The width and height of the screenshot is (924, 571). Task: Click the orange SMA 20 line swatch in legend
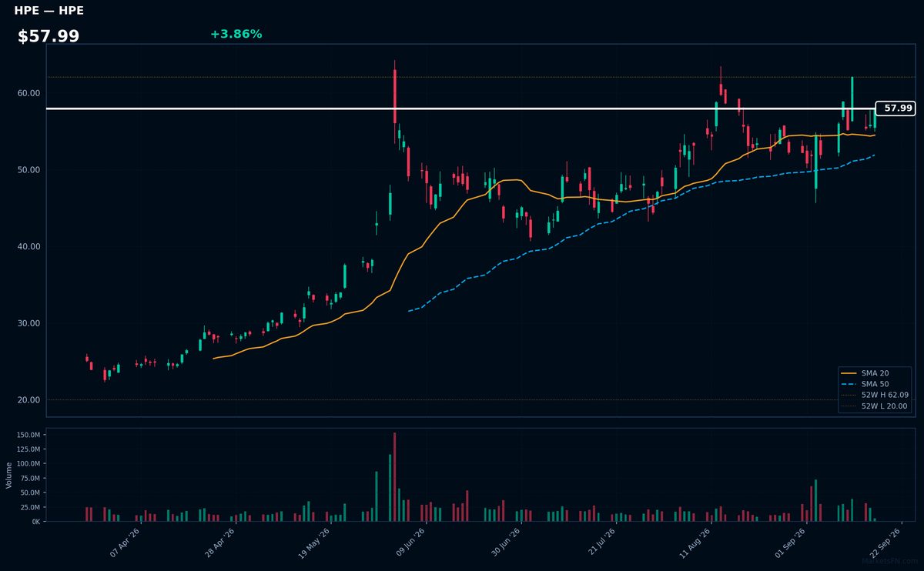coord(849,373)
